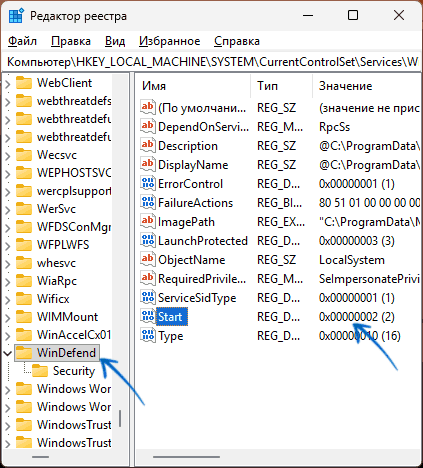Click the WebClient folder icon
The image size is (423, 468).
(x=24, y=83)
